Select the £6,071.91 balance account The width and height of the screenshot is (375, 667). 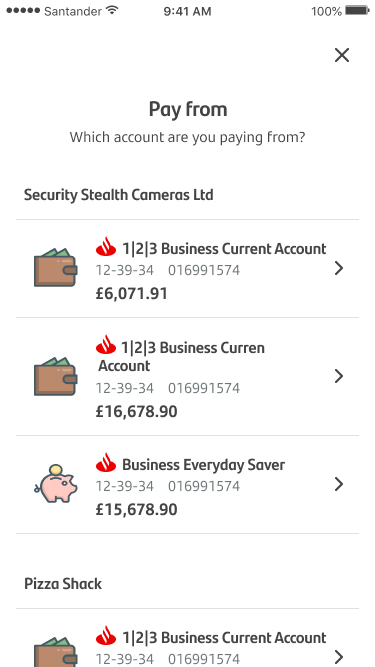click(188, 268)
